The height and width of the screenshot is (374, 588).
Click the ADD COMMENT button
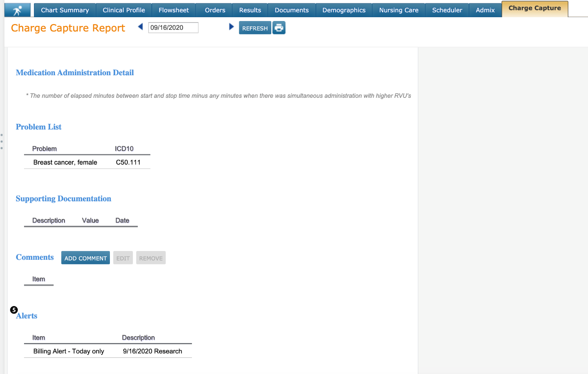tap(85, 258)
